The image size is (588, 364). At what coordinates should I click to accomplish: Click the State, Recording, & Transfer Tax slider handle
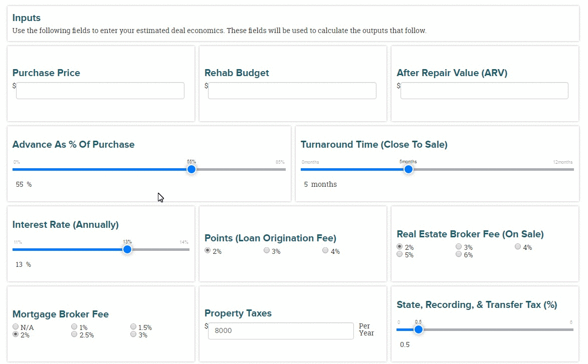pyautogui.click(x=419, y=329)
